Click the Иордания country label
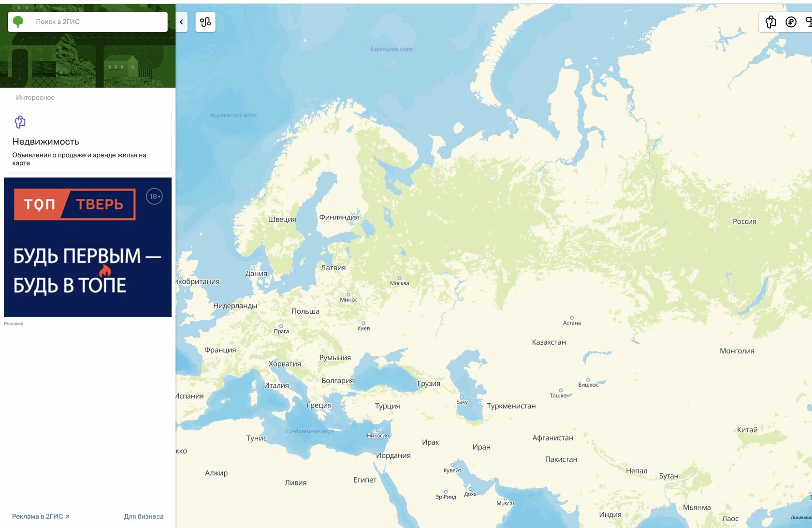 393,455
